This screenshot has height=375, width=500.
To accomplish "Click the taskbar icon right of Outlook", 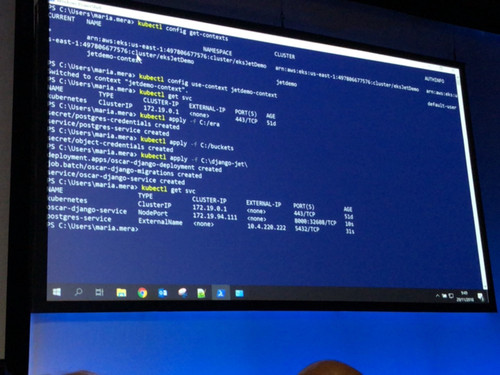I will (x=183, y=293).
